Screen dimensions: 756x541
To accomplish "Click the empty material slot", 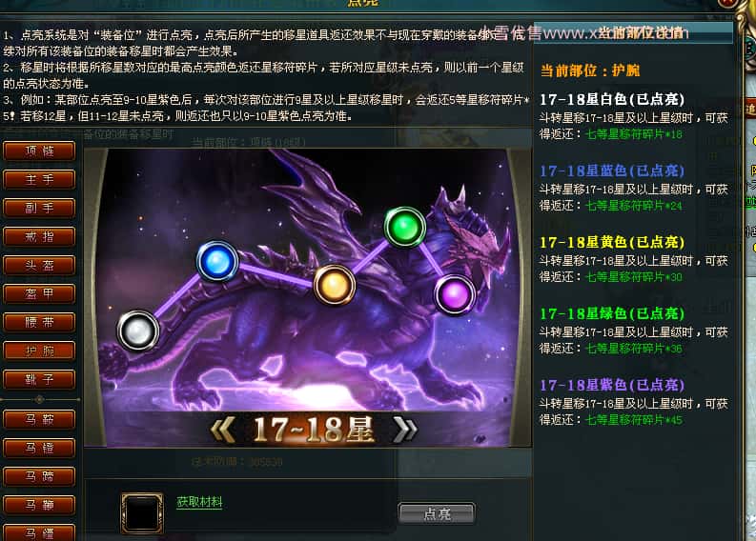I will (142, 513).
